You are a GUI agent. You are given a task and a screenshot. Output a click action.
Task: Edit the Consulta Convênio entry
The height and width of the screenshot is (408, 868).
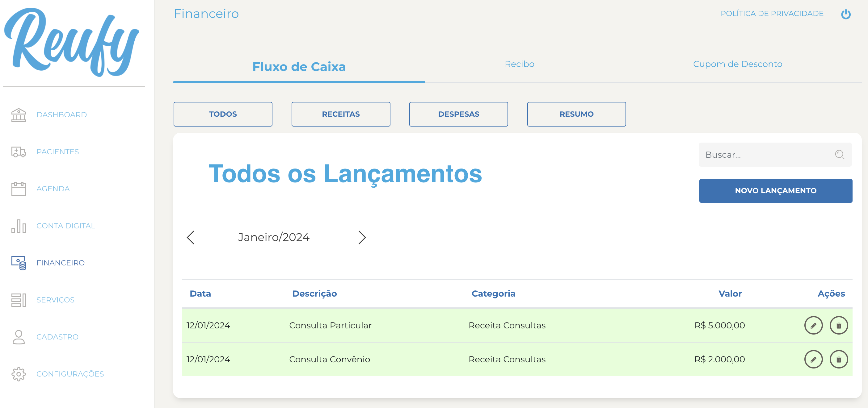point(813,359)
